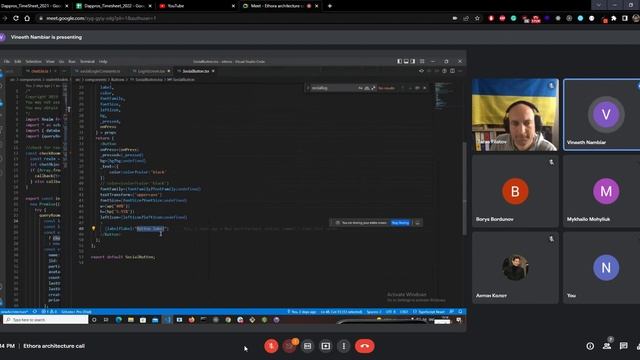
Task: Unmute the microphone in Meet controls
Action: click(x=271, y=346)
